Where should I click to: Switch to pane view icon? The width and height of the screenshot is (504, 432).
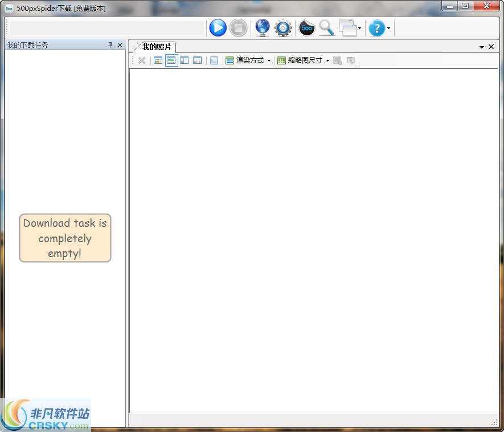[x=184, y=60]
